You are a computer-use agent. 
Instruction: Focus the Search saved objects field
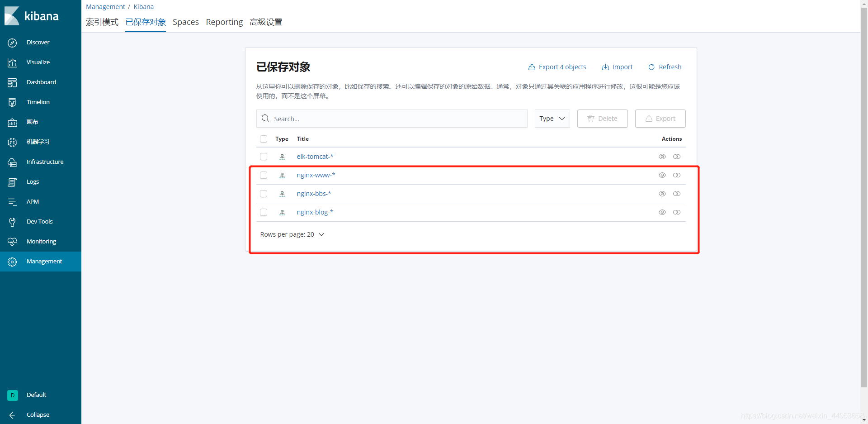pyautogui.click(x=392, y=119)
